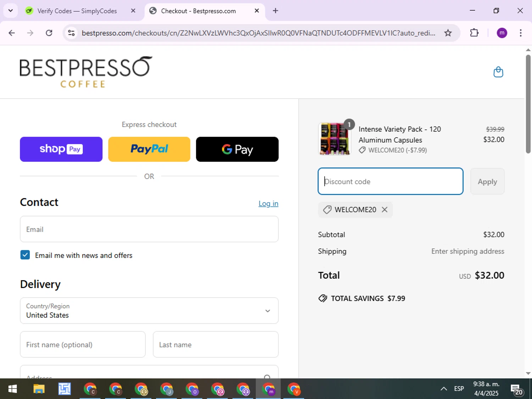The image size is (532, 399).
Task: Reload the checkout page
Action: (49, 33)
